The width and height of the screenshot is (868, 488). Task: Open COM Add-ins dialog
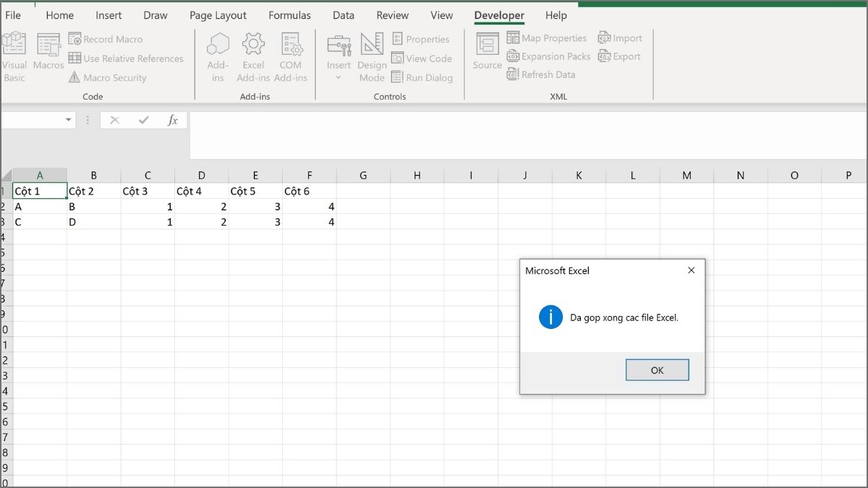pos(290,58)
